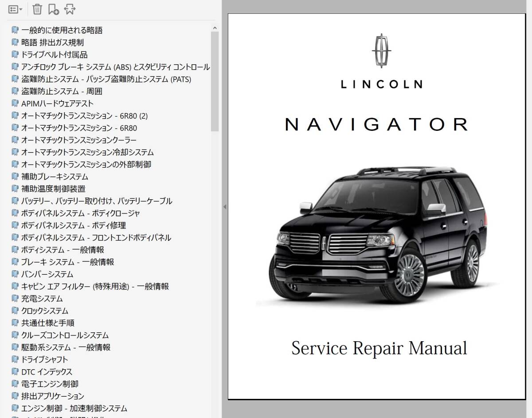Open バッテリー取り付け、バッテリーケーブル bookmark
The image size is (532, 418).
[97, 201]
